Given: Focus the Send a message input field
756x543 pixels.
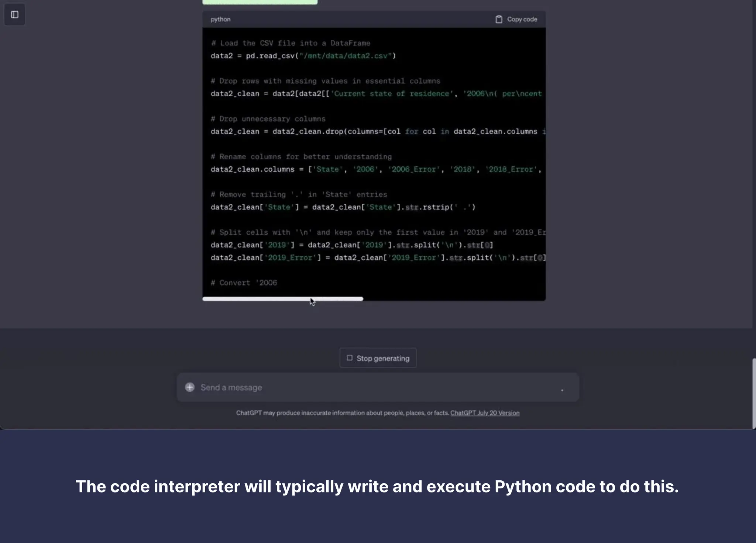Looking at the screenshot, I should tap(369, 387).
